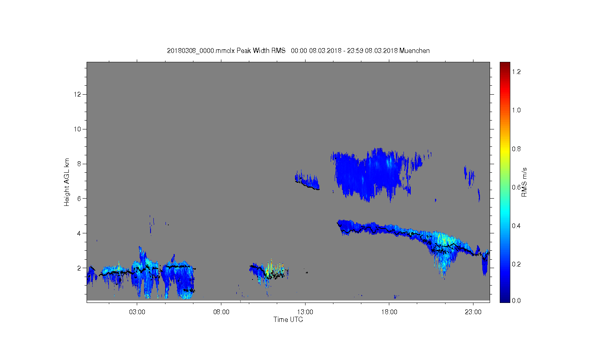Click the height tick label '8'
The image size is (607, 364).
(80, 164)
